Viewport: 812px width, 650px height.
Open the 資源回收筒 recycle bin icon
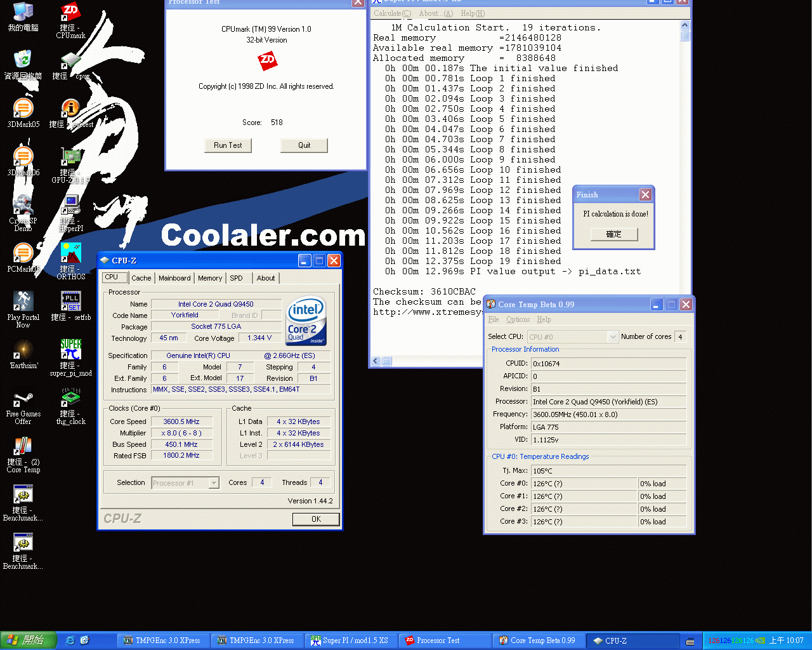(x=23, y=65)
